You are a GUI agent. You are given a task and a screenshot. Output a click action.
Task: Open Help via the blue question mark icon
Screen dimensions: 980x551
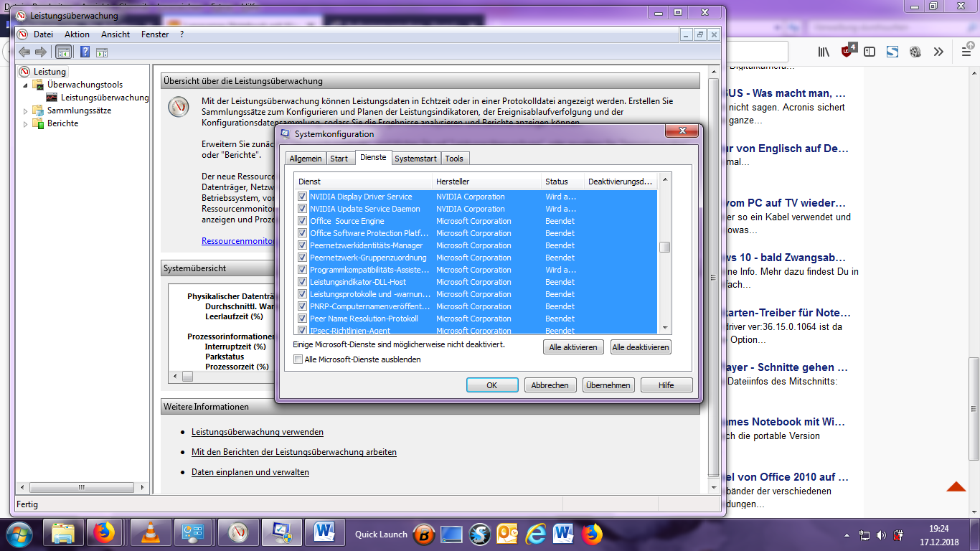click(85, 52)
